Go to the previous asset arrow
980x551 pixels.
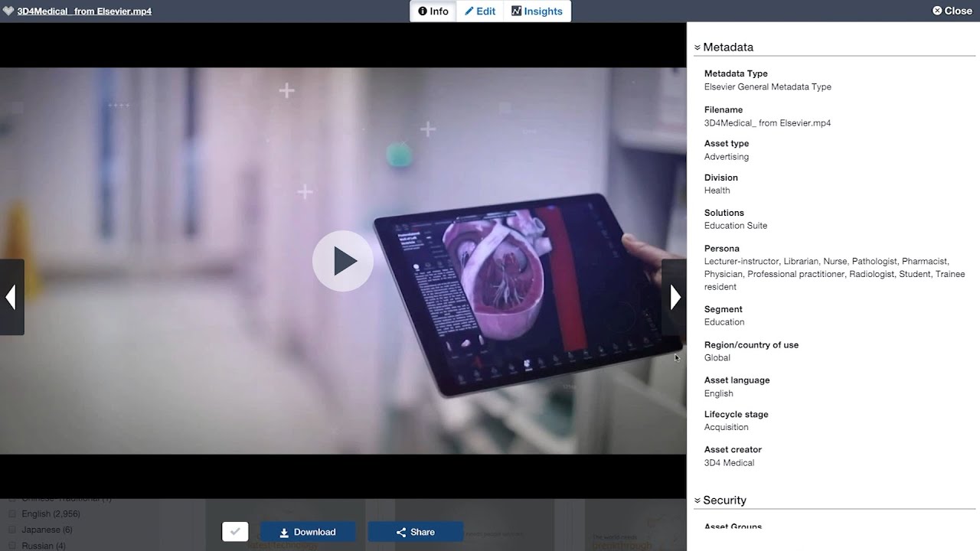click(11, 297)
